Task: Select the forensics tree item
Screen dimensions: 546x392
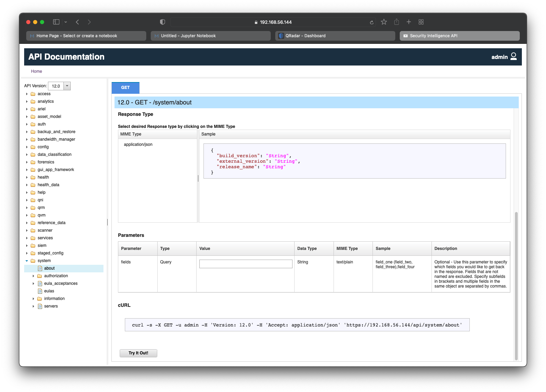Action: [46, 162]
